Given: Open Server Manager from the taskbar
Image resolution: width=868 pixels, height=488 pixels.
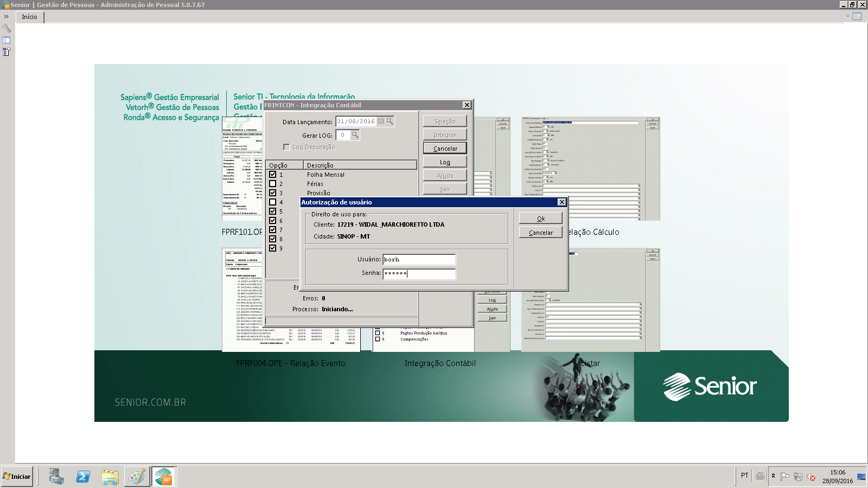Looking at the screenshot, I should click(x=56, y=477).
